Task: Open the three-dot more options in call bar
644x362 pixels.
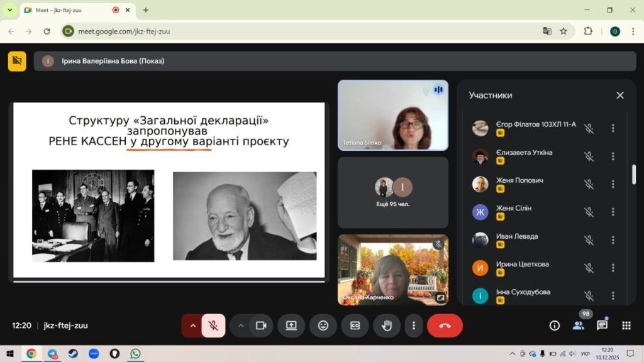Action: [x=413, y=326]
